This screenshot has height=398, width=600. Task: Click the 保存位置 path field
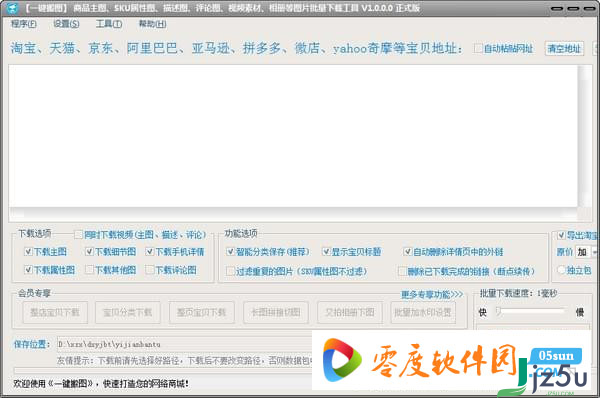(184, 344)
